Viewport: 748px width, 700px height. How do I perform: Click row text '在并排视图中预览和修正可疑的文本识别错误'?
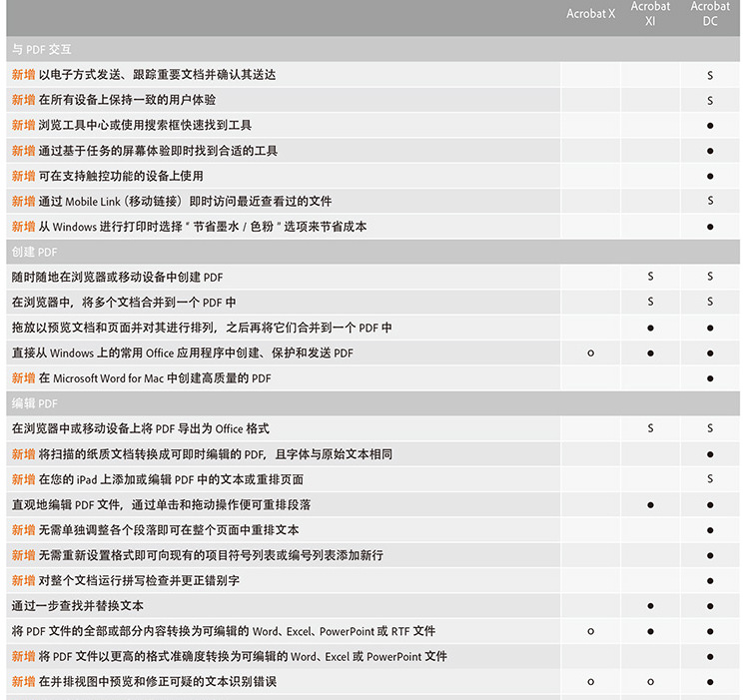(158, 682)
